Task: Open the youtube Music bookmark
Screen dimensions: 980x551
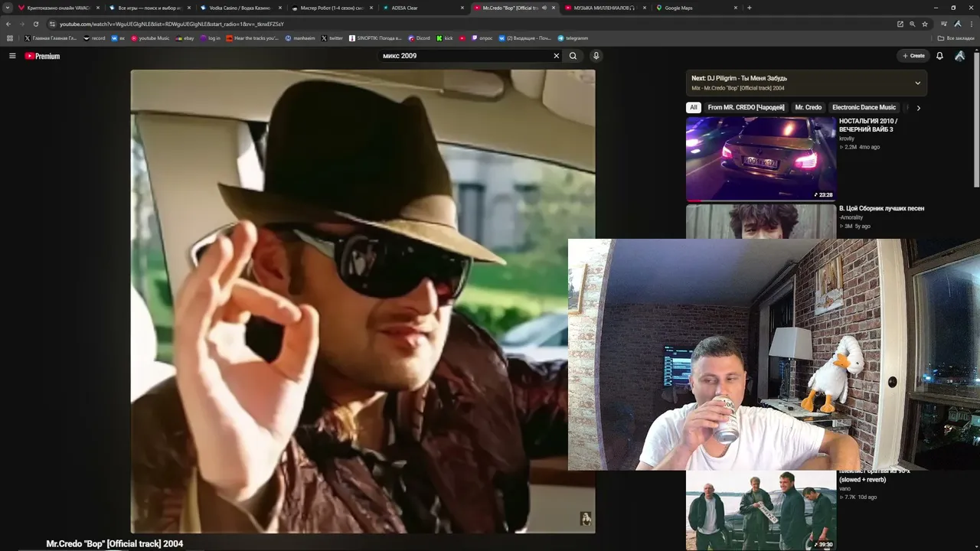Action: 150,38
